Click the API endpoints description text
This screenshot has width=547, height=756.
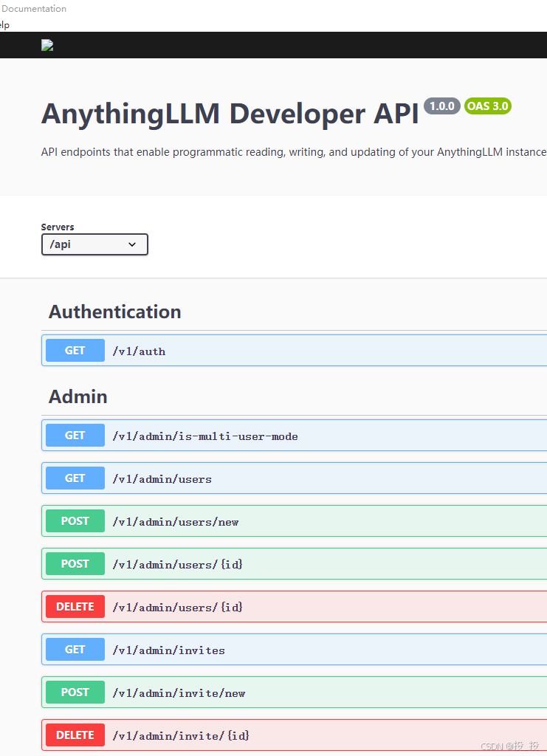click(294, 152)
